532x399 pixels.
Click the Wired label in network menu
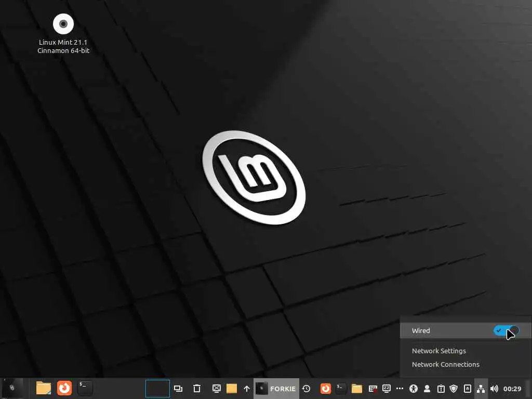[x=421, y=330]
